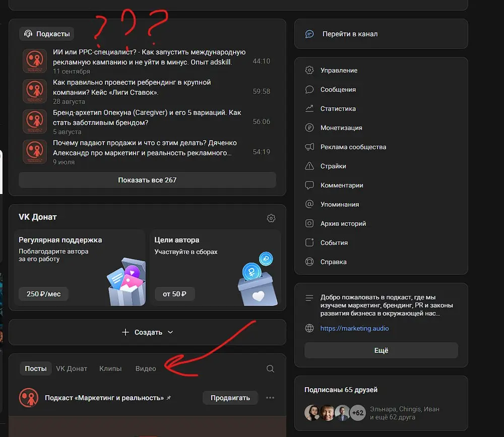The image size is (504, 437).
Task: Open the ребрендинг «Лиги Ставок» podcast thumbnail
Action: pos(35,91)
